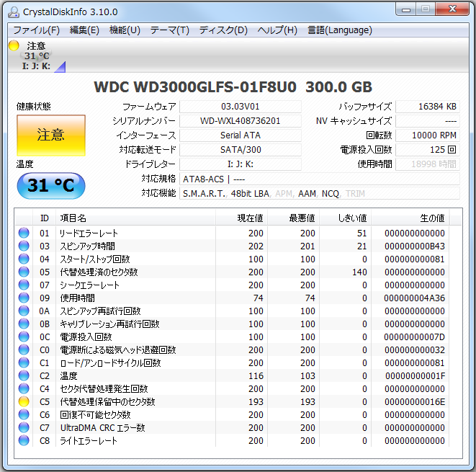The width and height of the screenshot is (476, 472).
Task: Open the 機能(U) menu
Action: 125,30
